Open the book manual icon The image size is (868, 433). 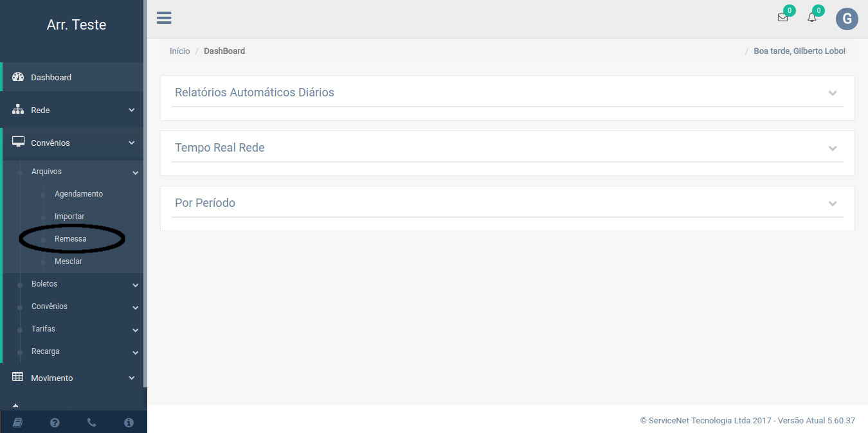[x=18, y=422]
